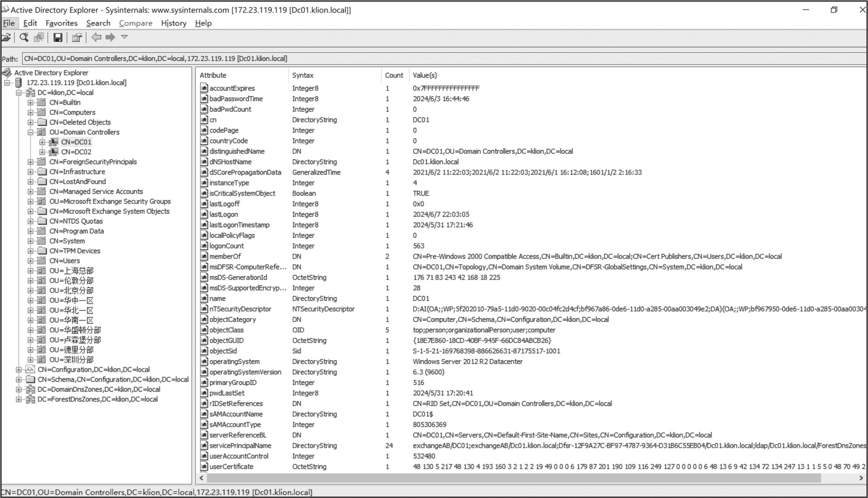The width and height of the screenshot is (868, 498).
Task: Open the File menu
Action: (9, 23)
